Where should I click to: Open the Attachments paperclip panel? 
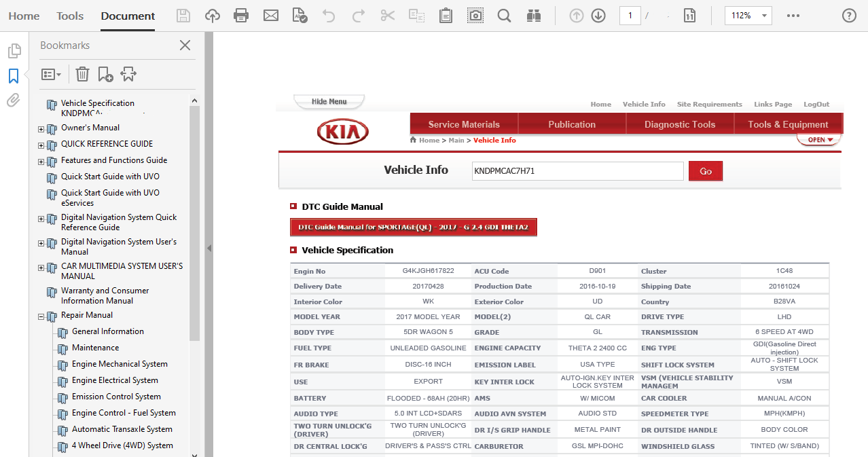click(14, 100)
